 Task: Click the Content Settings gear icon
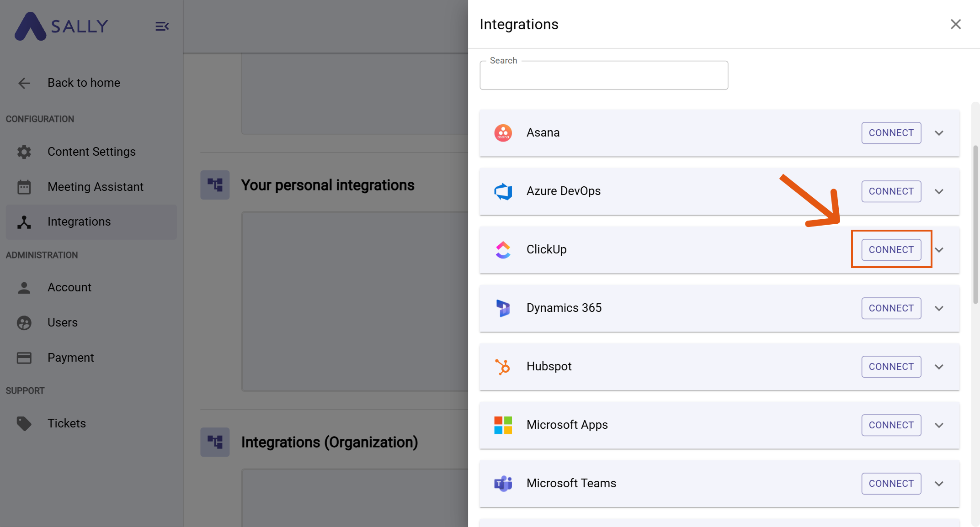pyautogui.click(x=24, y=152)
